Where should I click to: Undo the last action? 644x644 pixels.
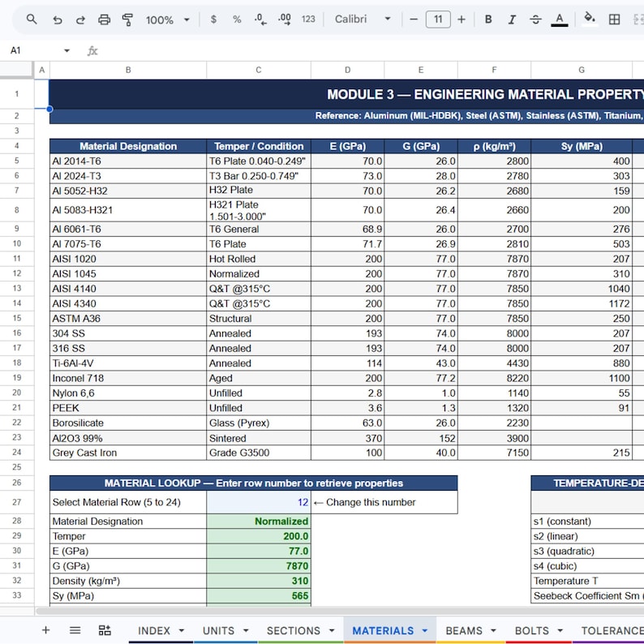click(58, 19)
